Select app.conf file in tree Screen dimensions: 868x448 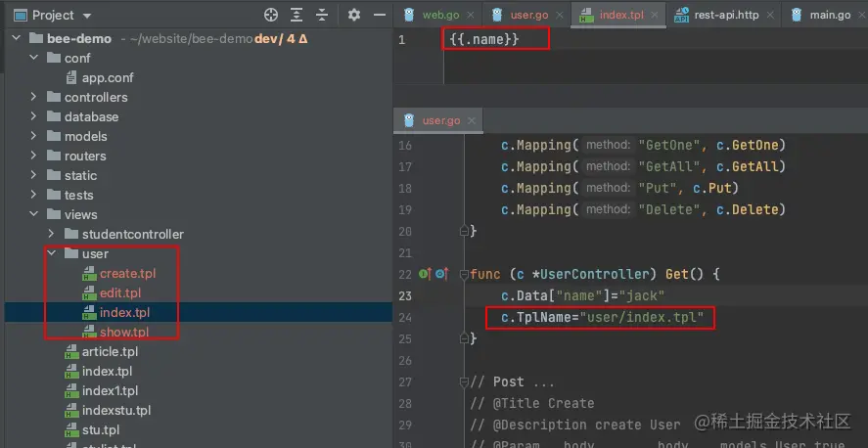(x=108, y=77)
